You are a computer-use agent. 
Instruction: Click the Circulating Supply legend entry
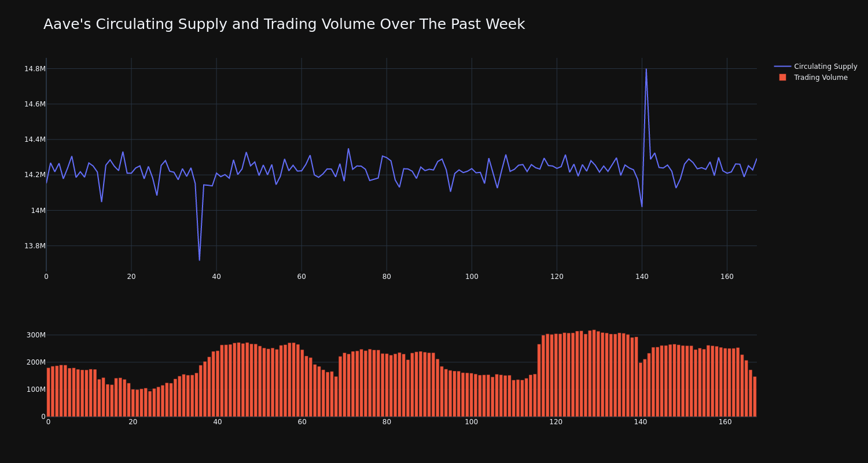pos(815,67)
